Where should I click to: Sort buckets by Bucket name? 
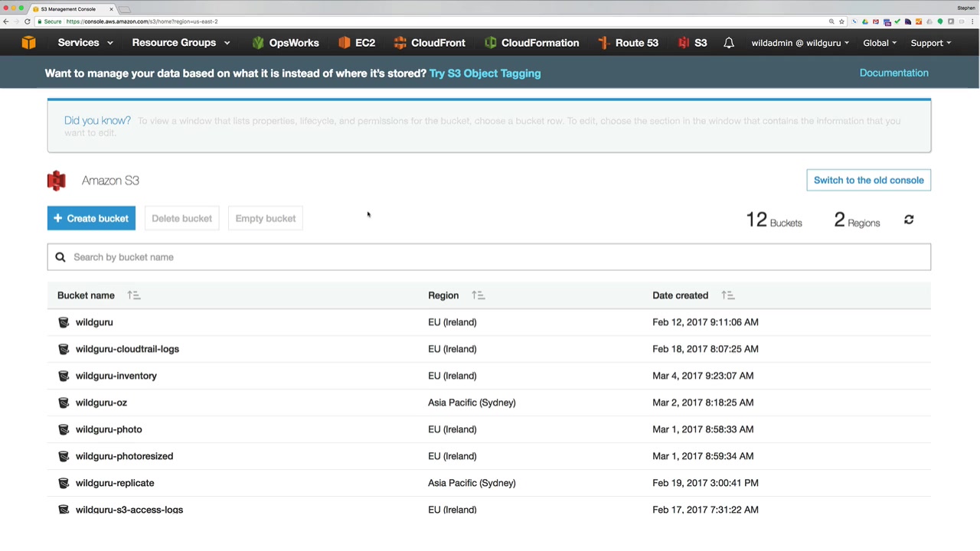point(134,295)
